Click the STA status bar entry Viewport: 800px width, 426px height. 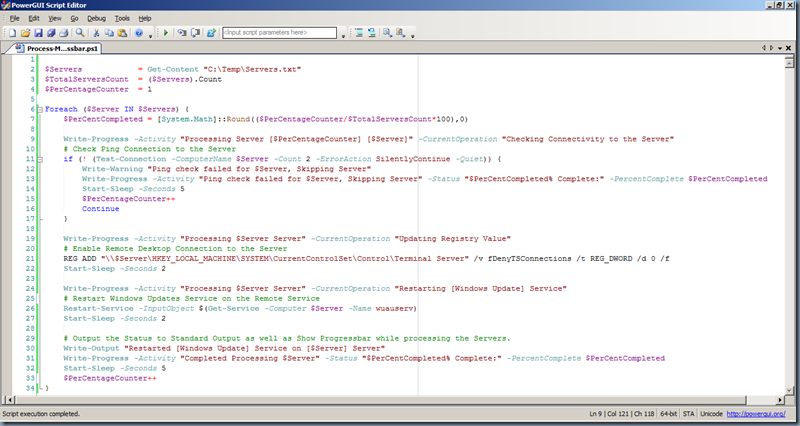point(689,414)
